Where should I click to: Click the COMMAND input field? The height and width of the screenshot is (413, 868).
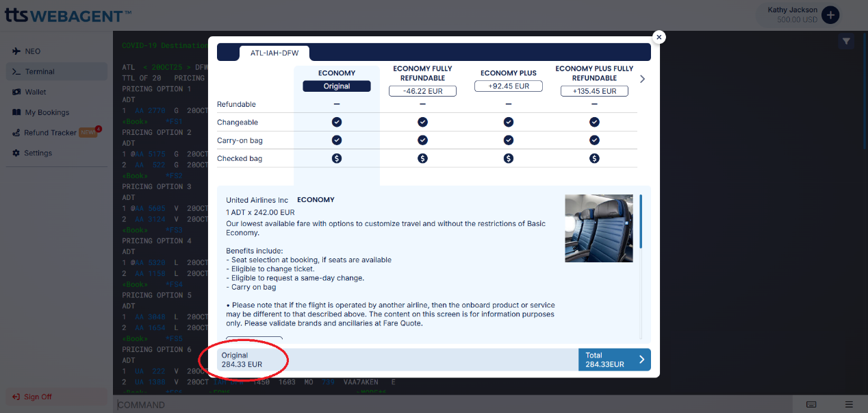point(452,404)
